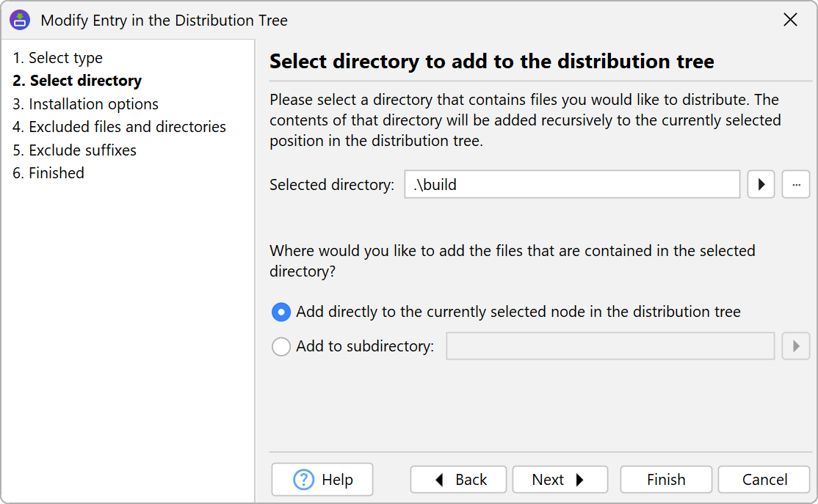Click the install4j app icon in title bar
The width and height of the screenshot is (818, 504).
click(x=20, y=20)
